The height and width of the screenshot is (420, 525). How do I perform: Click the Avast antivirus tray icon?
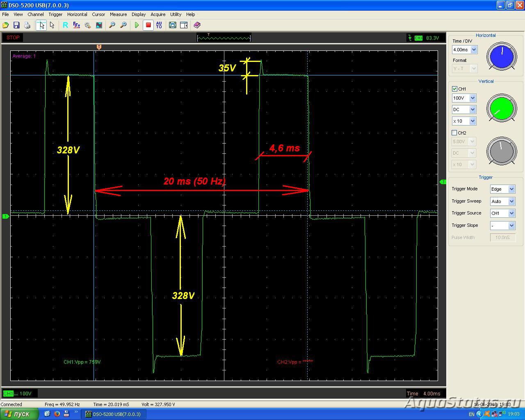point(488,414)
